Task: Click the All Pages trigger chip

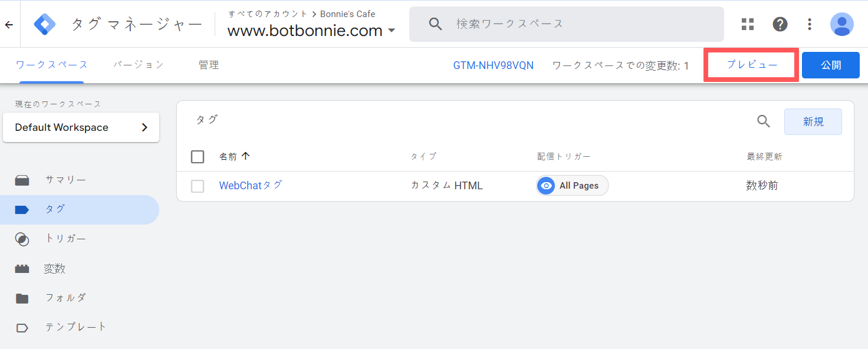Action: point(572,186)
